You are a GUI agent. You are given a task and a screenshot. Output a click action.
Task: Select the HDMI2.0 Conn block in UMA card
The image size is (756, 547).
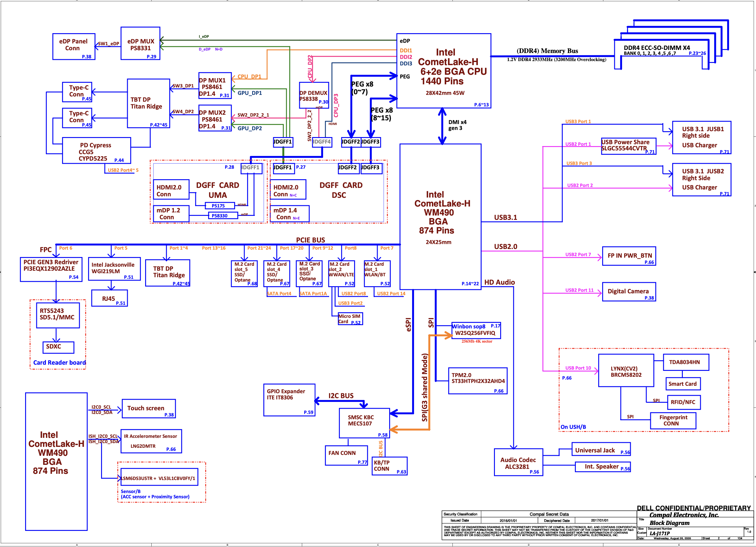tap(171, 189)
